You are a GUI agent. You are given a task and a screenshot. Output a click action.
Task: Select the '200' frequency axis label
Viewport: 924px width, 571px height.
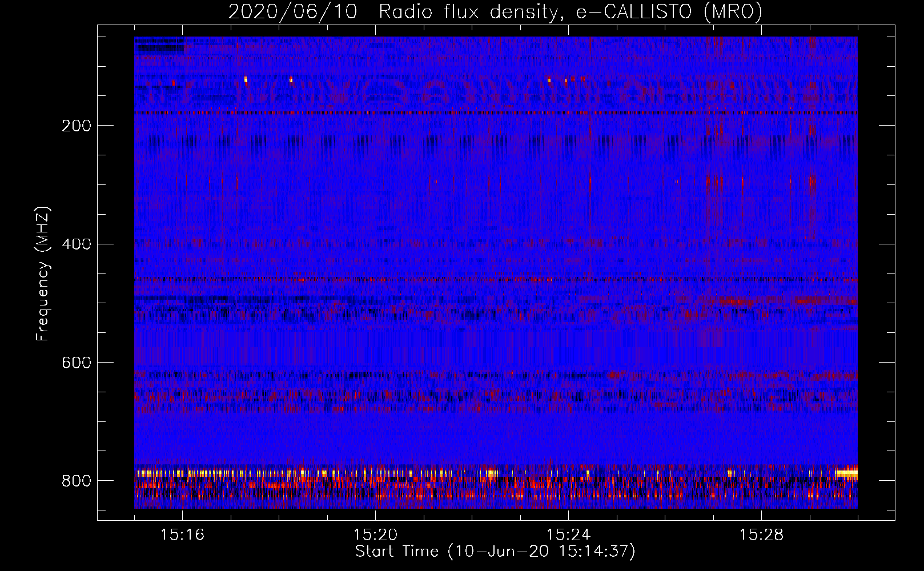click(76, 126)
